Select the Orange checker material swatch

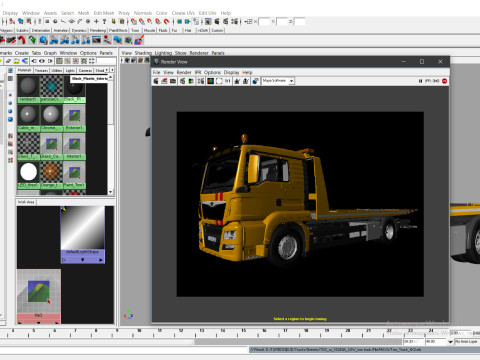[51, 174]
